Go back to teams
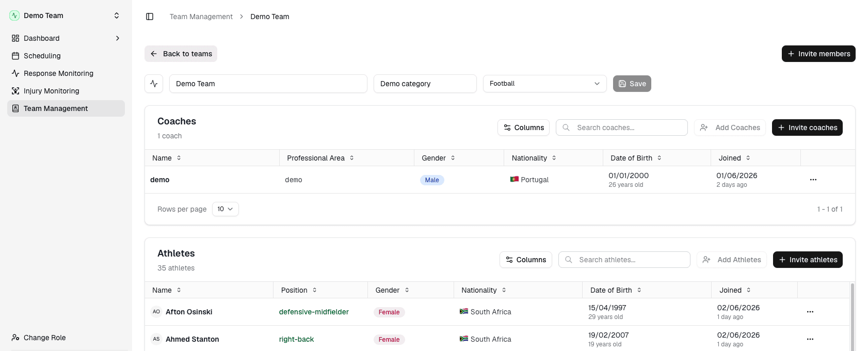The height and width of the screenshot is (351, 868). pos(181,54)
